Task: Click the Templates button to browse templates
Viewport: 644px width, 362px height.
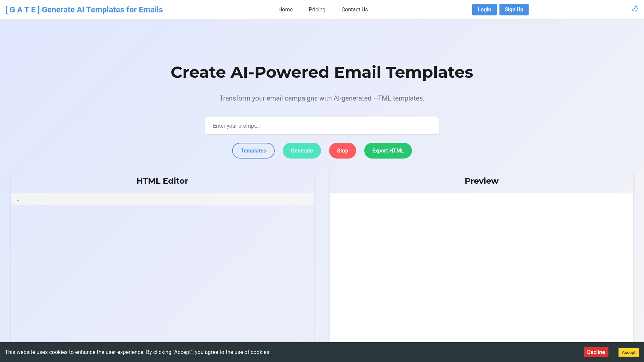Action: (253, 150)
